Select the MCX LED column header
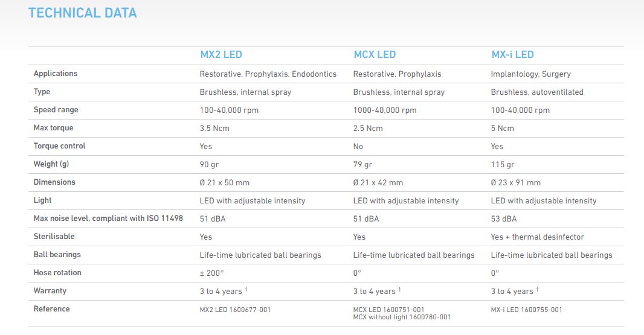 375,54
